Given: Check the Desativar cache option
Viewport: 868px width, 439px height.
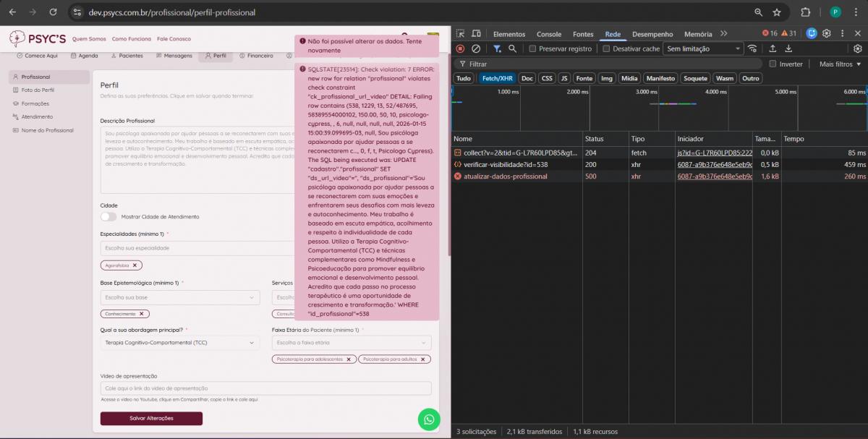Looking at the screenshot, I should tap(607, 48).
